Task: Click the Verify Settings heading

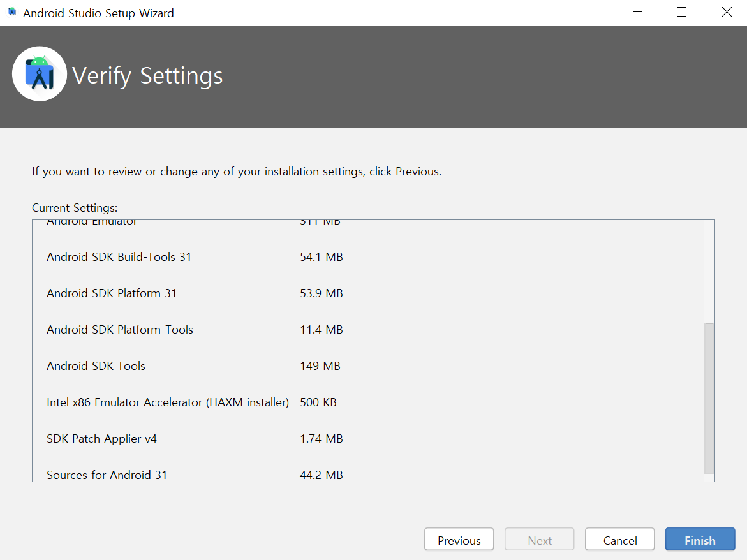Action: 147,76
